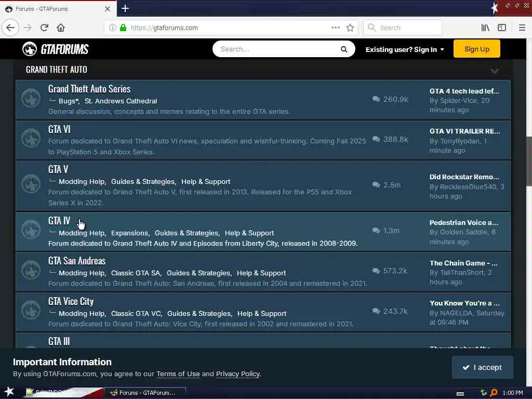Focus the browser Search box
This screenshot has width=532, height=399.
click(x=403, y=28)
